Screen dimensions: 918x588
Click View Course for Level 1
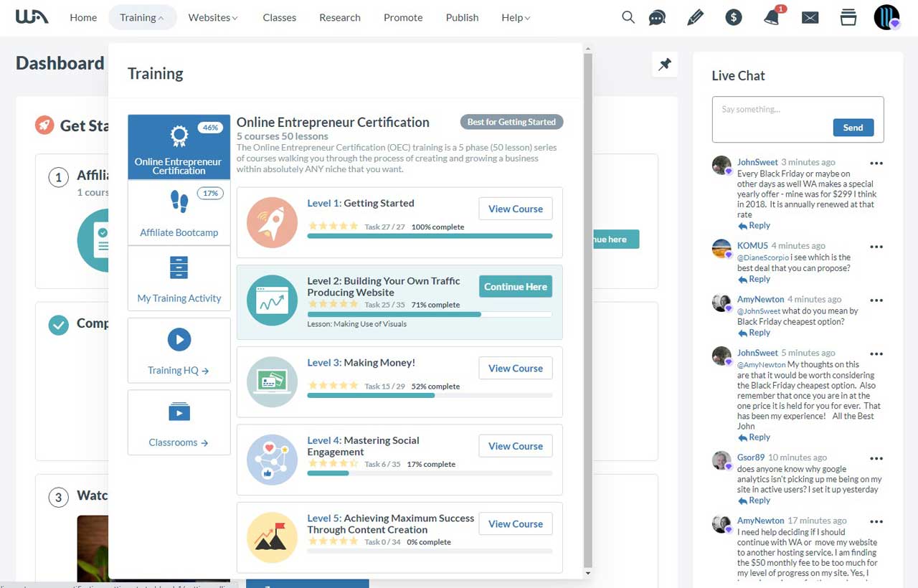[x=516, y=209]
